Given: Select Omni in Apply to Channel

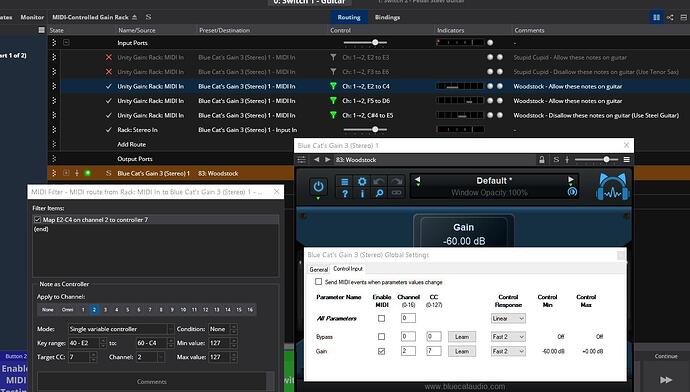Looking at the screenshot, I should point(67,309).
